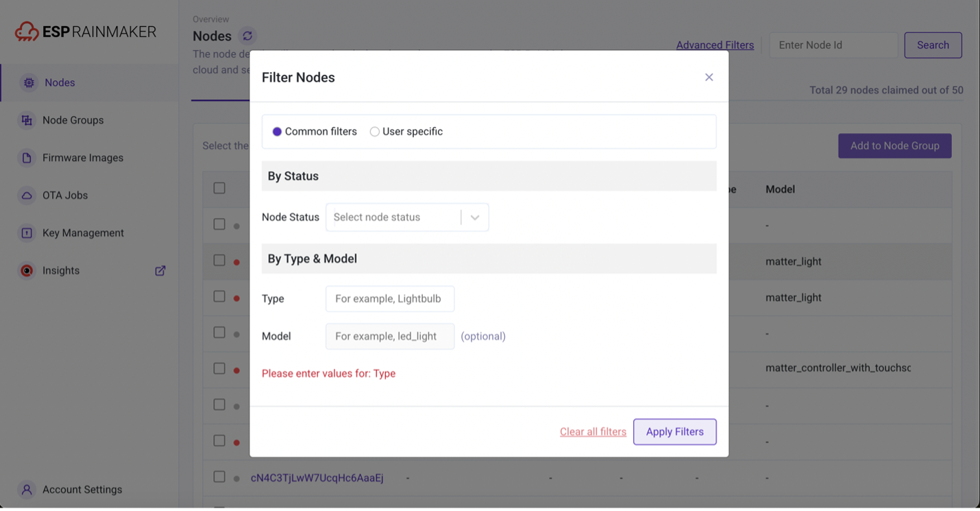The width and height of the screenshot is (980, 511).
Task: Close the Filter Nodes dialog
Action: [x=709, y=78]
